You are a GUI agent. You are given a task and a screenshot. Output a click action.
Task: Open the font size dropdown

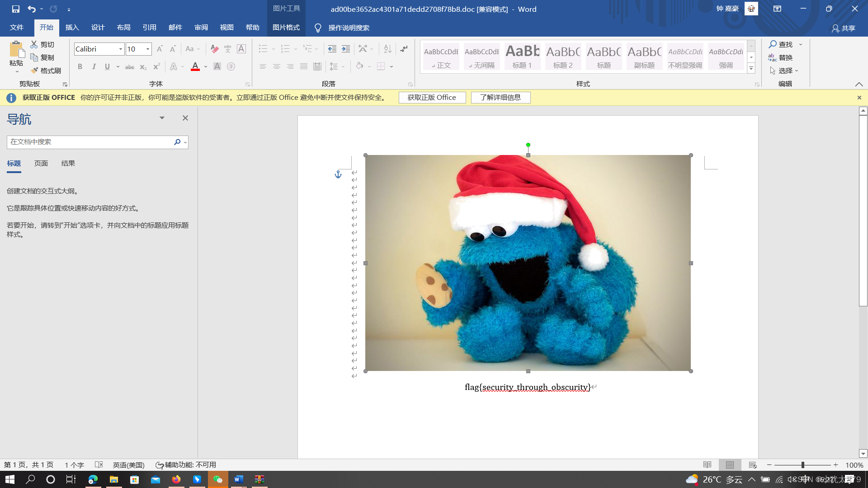[x=148, y=49]
